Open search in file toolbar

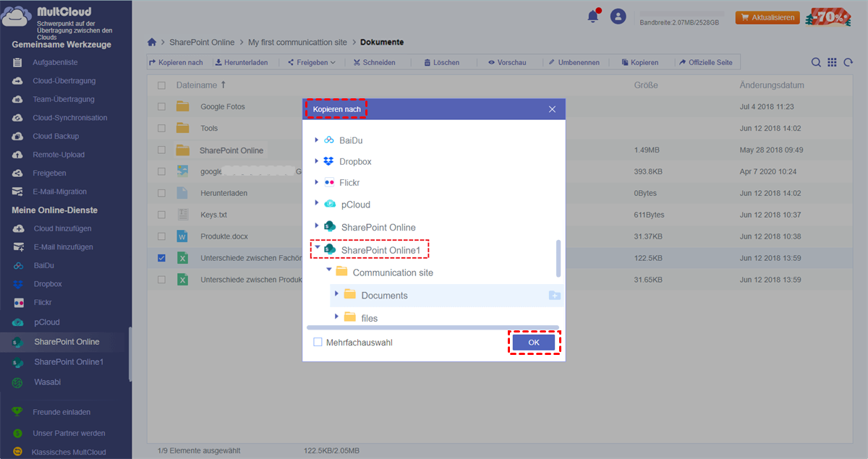[816, 63]
